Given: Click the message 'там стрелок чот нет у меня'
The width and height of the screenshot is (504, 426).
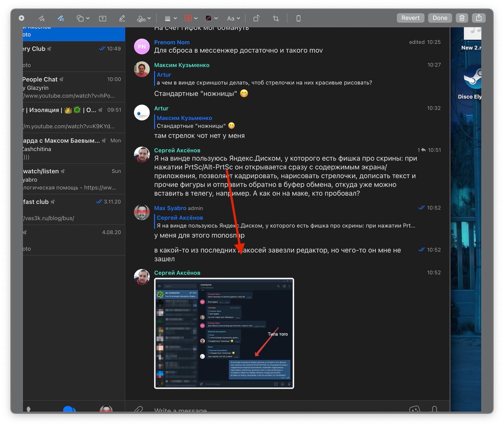Looking at the screenshot, I should click(x=199, y=136).
